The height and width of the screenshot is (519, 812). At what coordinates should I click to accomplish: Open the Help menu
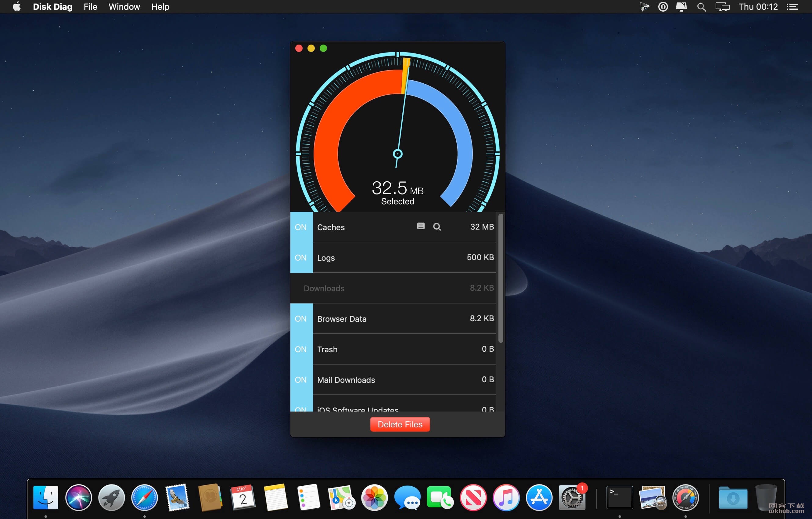(x=160, y=7)
